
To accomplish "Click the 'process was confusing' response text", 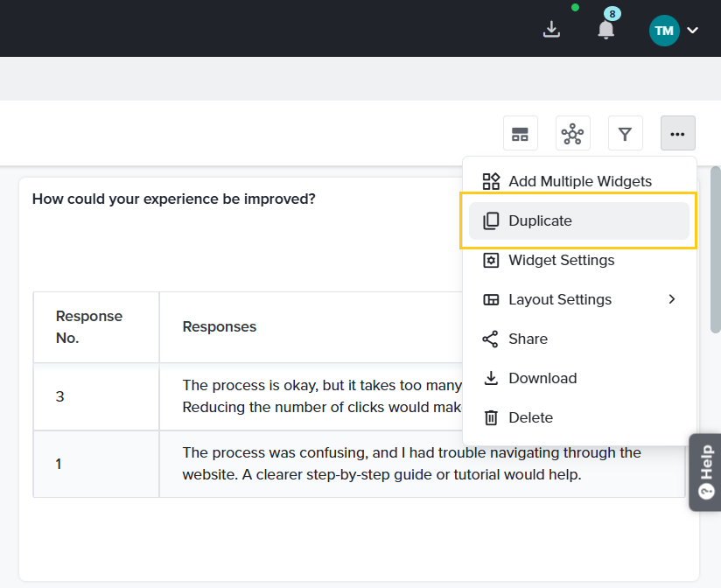I will pos(411,464).
